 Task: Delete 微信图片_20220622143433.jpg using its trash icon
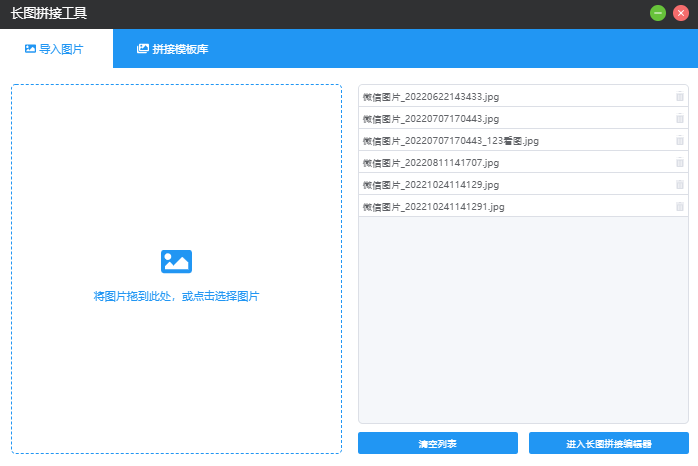tap(680, 97)
